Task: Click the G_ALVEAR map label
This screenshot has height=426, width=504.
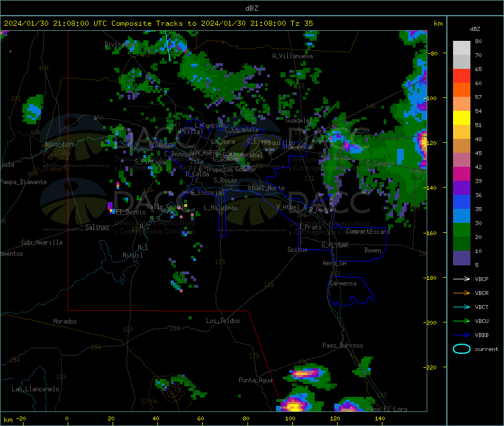Action: pyautogui.click(x=335, y=245)
